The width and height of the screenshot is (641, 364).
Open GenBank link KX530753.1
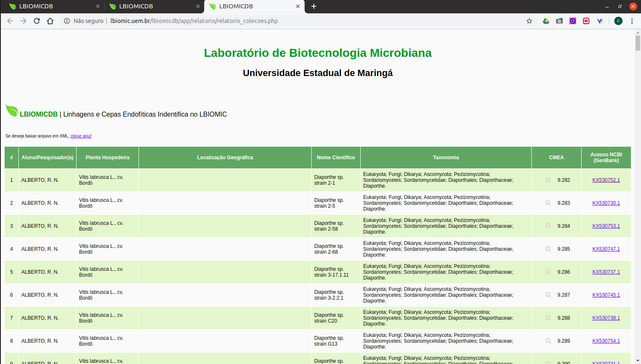(x=606, y=226)
